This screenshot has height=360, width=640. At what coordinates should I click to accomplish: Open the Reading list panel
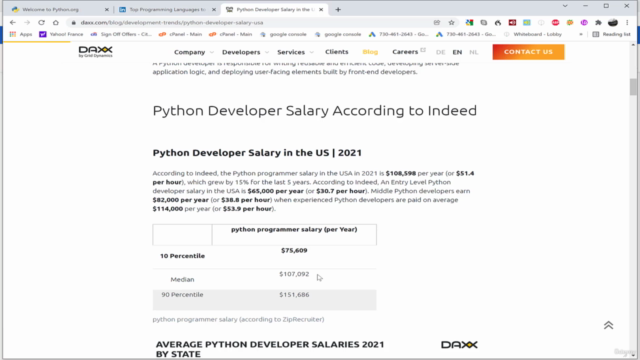(x=611, y=34)
